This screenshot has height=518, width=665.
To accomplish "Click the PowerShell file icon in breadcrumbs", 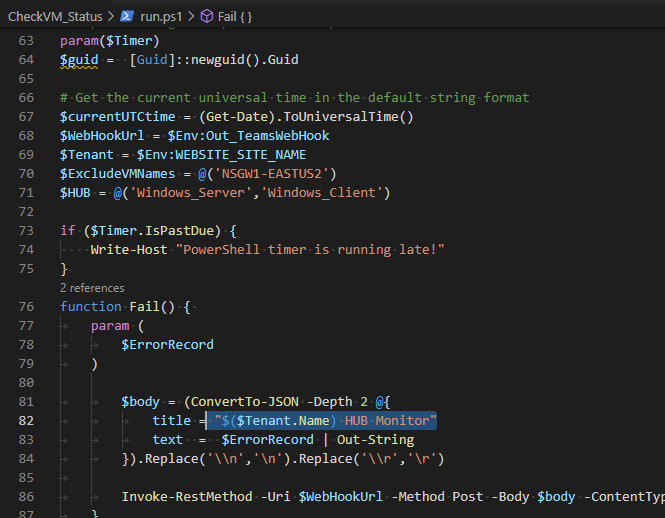I will (127, 17).
